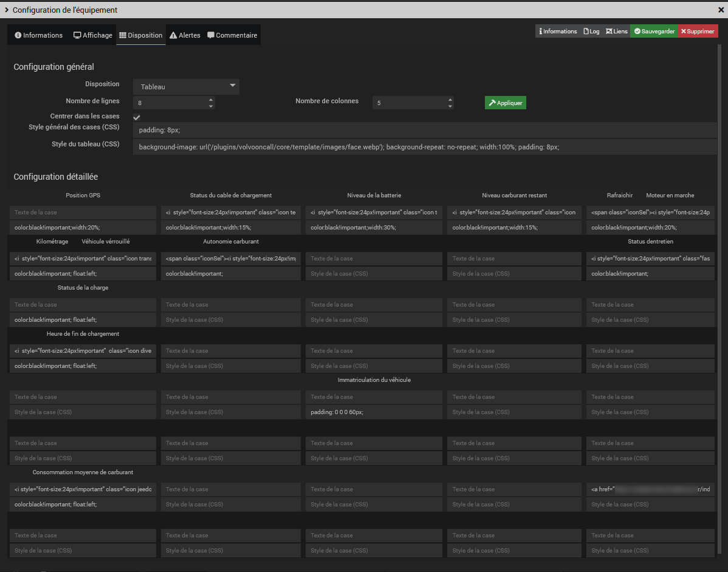Edit the text field under Status du cable de chargement
Screen dimensions: 728x572
tap(231, 213)
